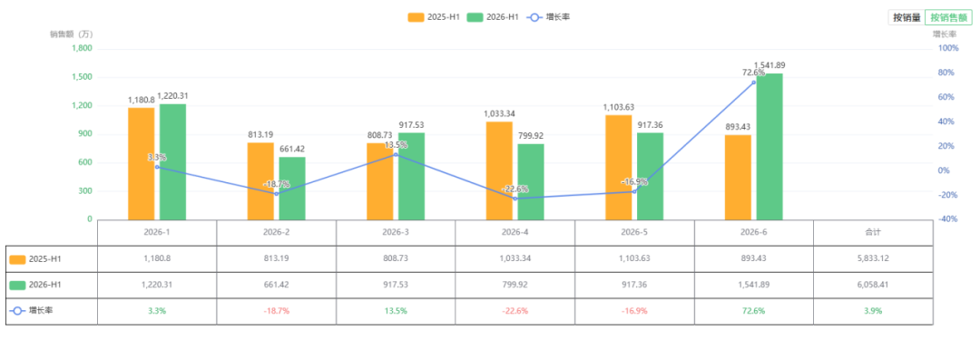Click the green 799.92 bar
The image size is (980, 340).
click(531, 182)
